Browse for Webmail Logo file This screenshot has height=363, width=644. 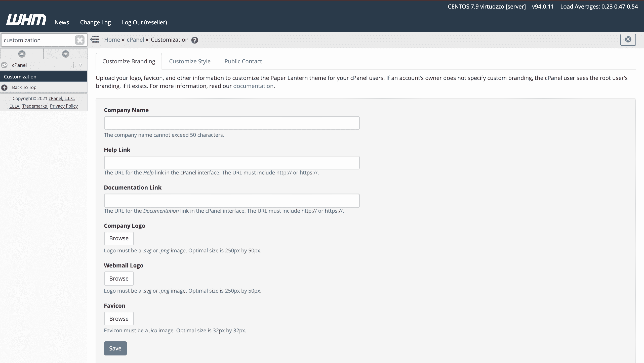tap(119, 279)
